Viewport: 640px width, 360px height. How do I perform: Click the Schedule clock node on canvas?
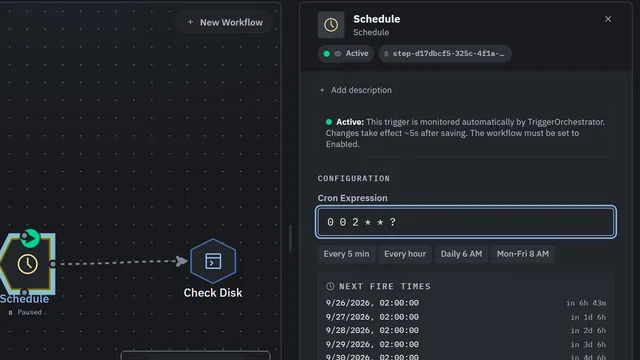pos(27,264)
